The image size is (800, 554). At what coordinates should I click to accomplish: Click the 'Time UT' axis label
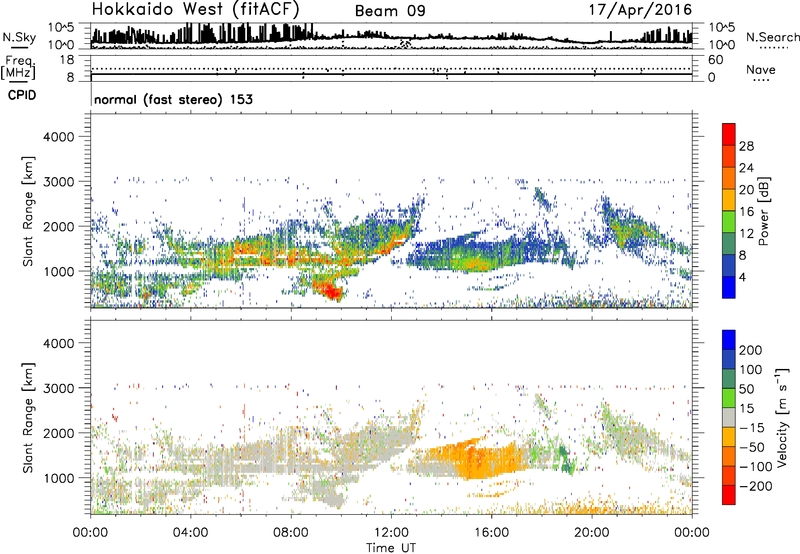(x=391, y=548)
